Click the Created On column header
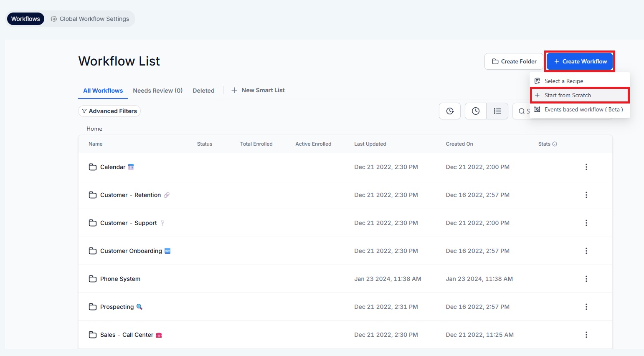This screenshot has width=644, height=356. [459, 144]
